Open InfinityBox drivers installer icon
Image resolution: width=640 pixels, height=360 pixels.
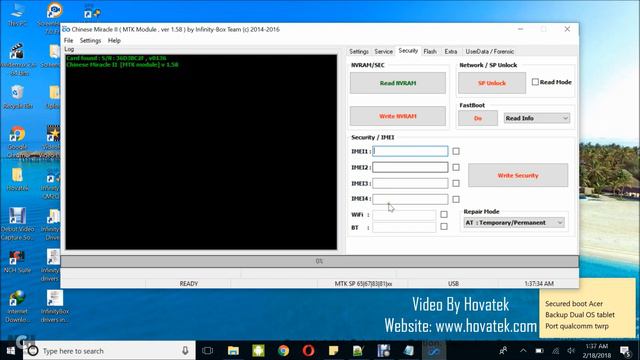(x=54, y=306)
